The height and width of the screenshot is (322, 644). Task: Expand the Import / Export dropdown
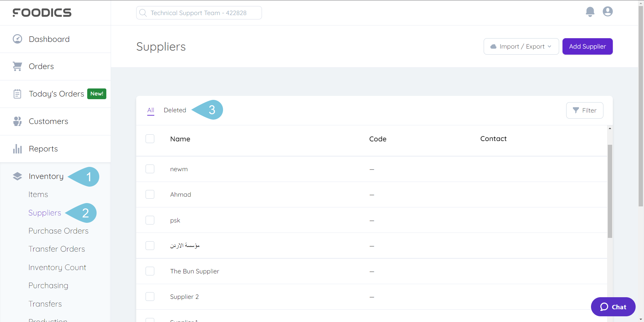[521, 46]
